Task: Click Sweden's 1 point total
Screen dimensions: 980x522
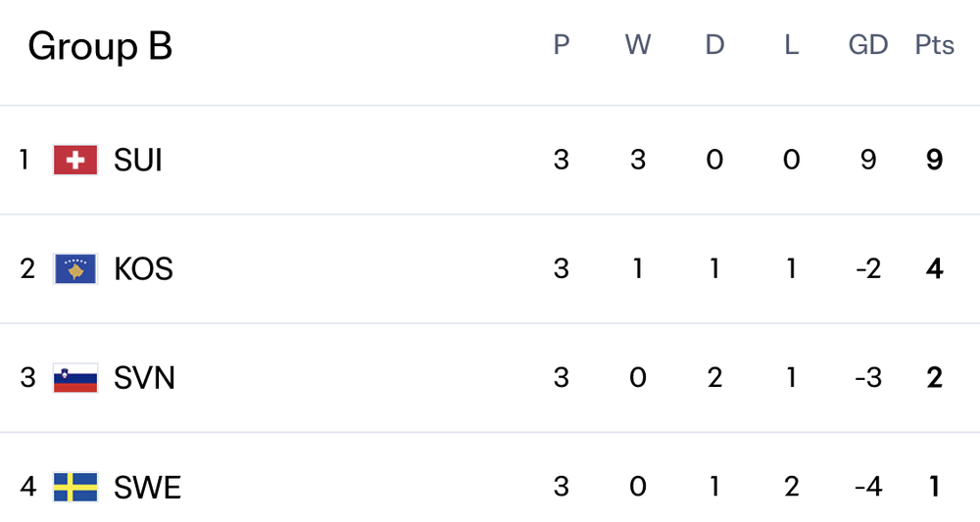Action: pyautogui.click(x=934, y=487)
